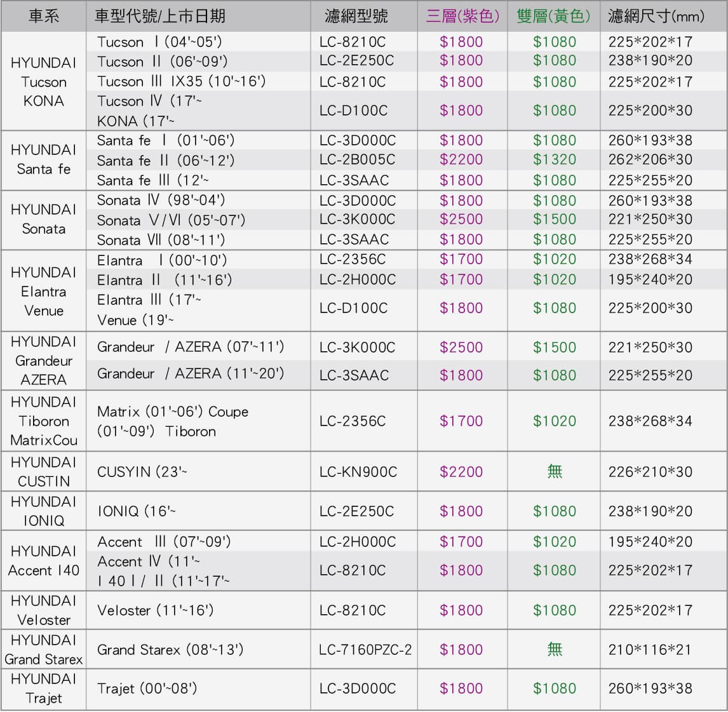Click the $1500 price in Grandeur row
This screenshot has width=728, height=712.
coord(555,347)
